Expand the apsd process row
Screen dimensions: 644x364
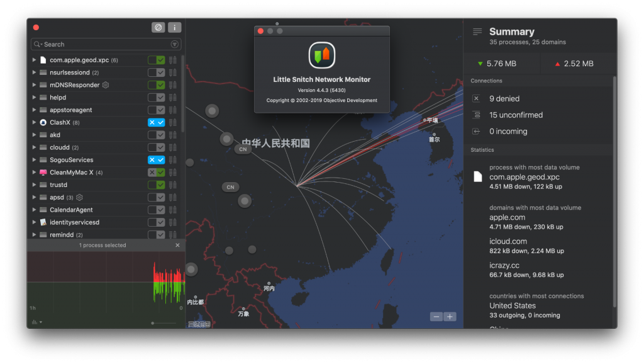tap(34, 197)
